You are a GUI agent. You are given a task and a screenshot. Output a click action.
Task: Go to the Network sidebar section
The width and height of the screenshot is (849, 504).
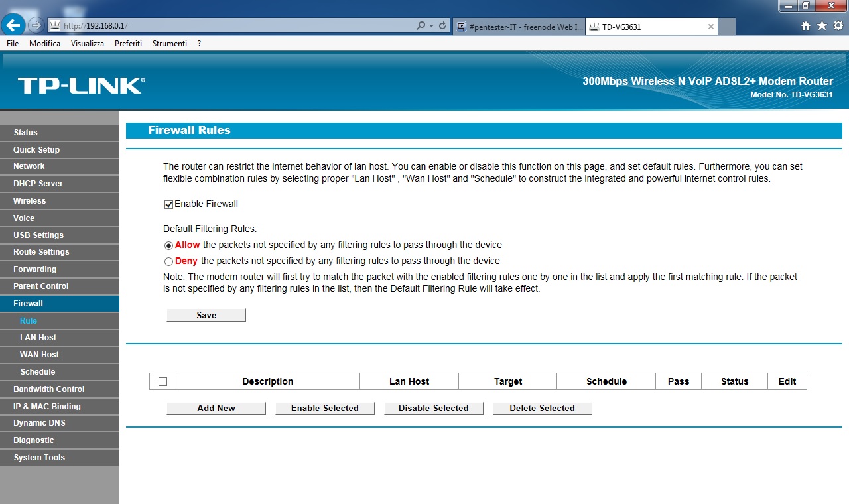coord(60,166)
